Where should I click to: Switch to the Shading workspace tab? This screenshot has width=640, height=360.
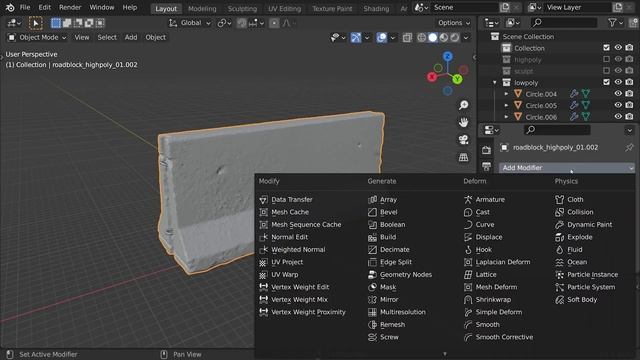click(376, 9)
